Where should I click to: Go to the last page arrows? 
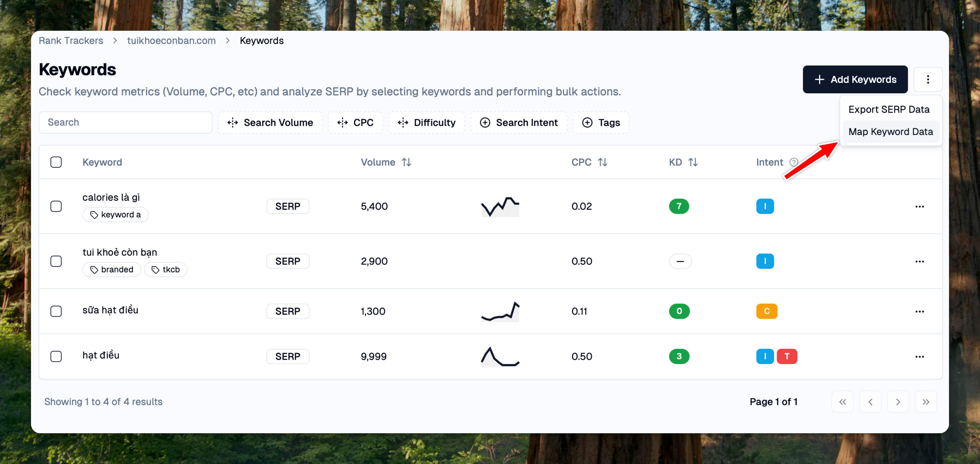pyautogui.click(x=926, y=402)
